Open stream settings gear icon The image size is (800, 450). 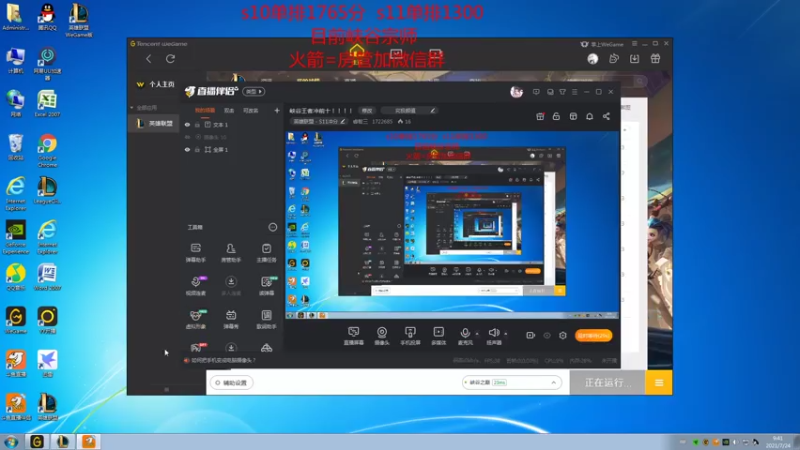pos(563,335)
